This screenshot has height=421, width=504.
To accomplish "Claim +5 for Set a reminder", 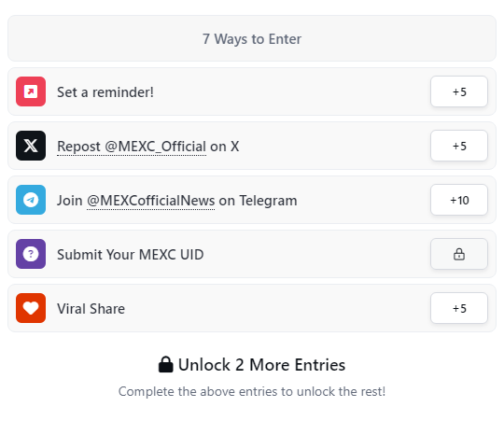I will 459,91.
